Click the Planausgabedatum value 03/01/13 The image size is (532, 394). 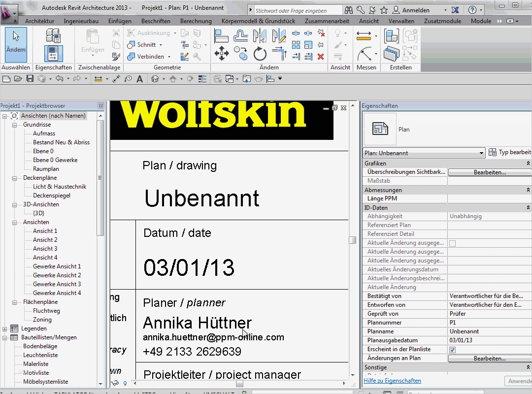pos(490,340)
